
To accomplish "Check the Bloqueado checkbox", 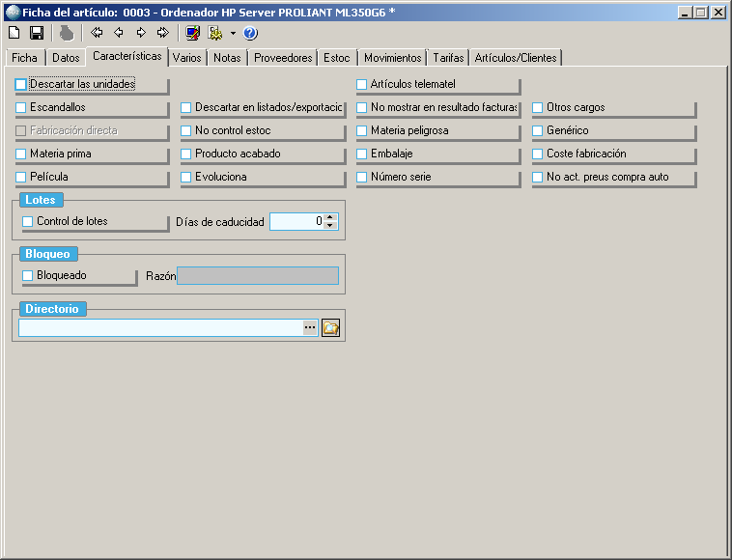I will click(x=28, y=276).
